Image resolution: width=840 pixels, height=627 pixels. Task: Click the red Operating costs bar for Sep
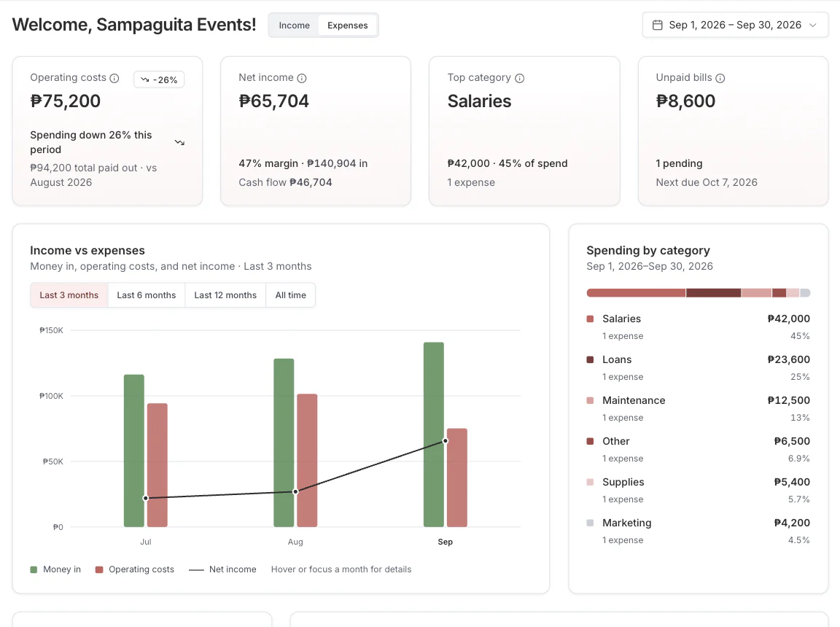tap(457, 478)
